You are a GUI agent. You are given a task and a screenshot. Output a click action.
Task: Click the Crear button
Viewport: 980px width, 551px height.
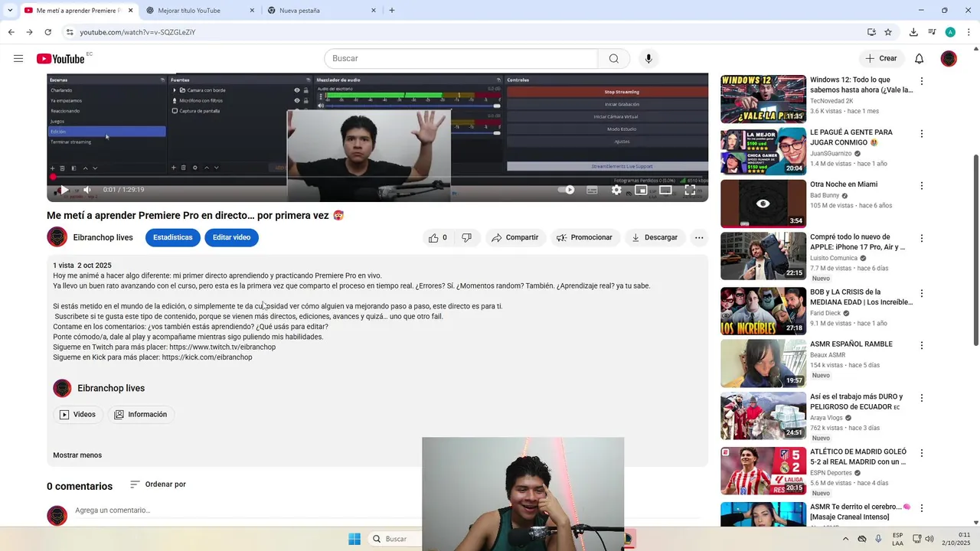click(881, 59)
